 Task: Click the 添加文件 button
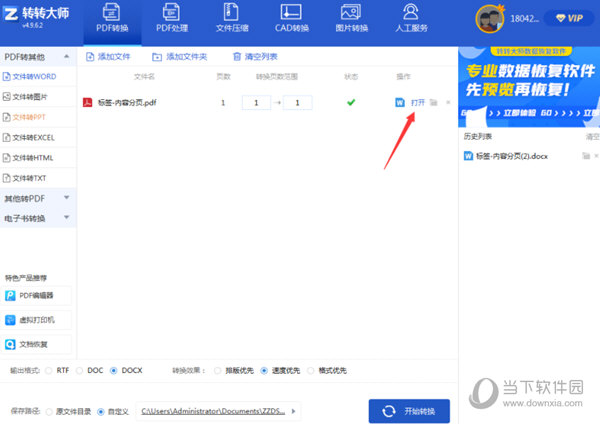pyautogui.click(x=108, y=57)
